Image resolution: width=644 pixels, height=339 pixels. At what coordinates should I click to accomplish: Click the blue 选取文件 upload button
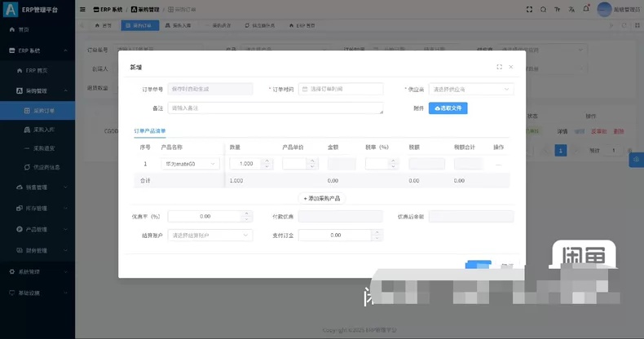pyautogui.click(x=448, y=108)
